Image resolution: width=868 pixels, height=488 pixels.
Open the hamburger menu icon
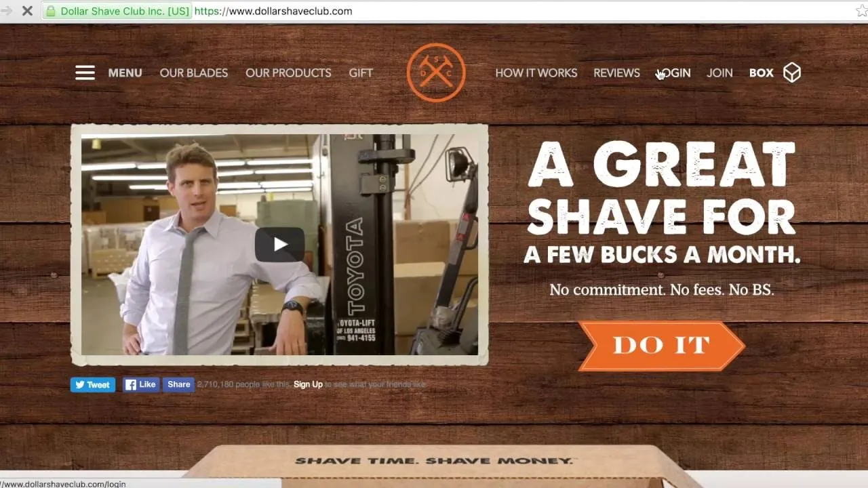tap(85, 73)
